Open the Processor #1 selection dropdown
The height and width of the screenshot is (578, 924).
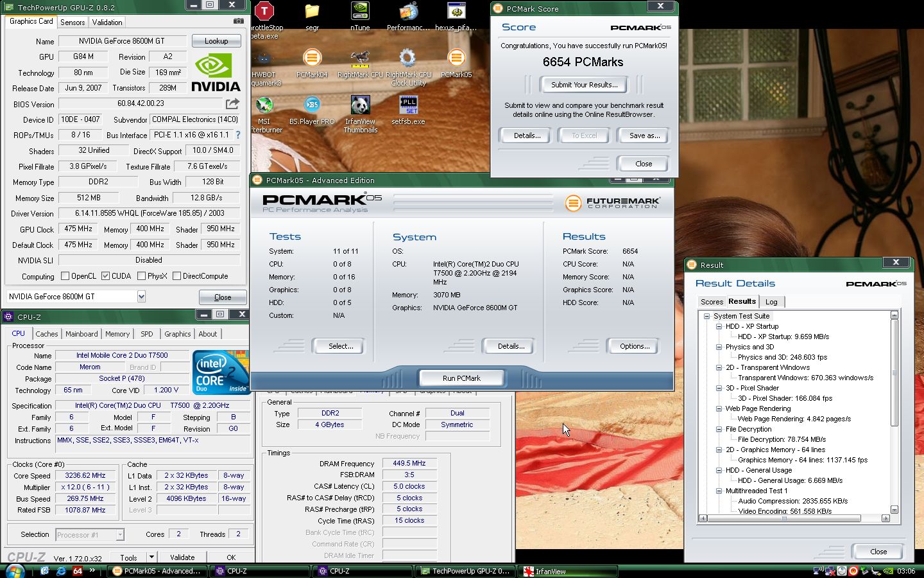point(119,534)
